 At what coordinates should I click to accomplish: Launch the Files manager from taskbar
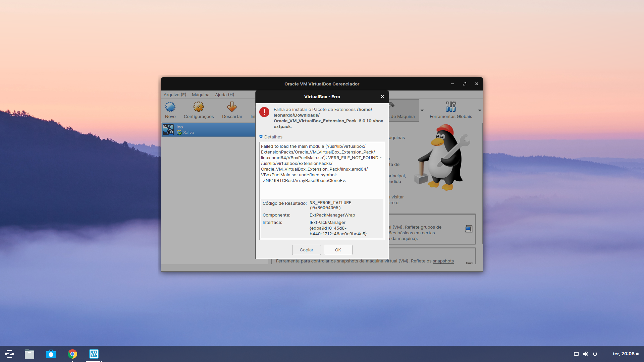[x=30, y=354]
